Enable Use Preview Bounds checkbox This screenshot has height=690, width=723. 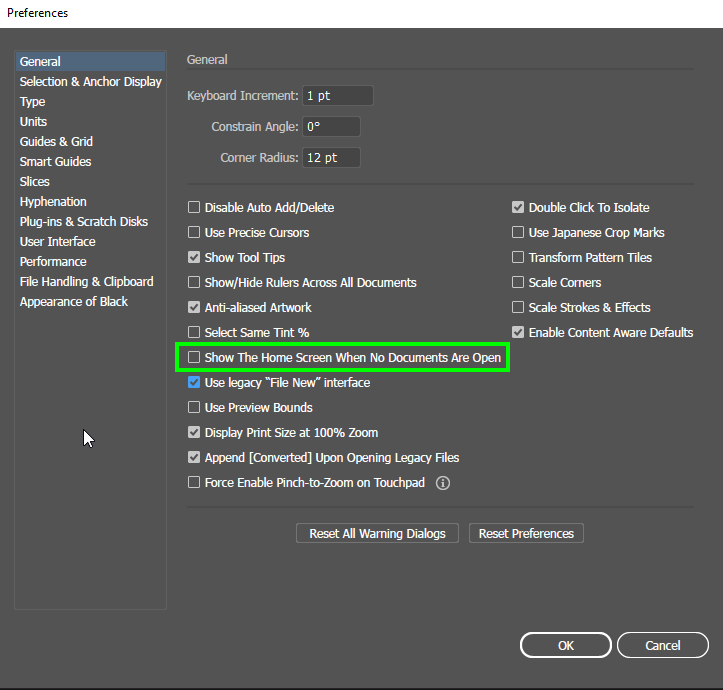coord(194,408)
